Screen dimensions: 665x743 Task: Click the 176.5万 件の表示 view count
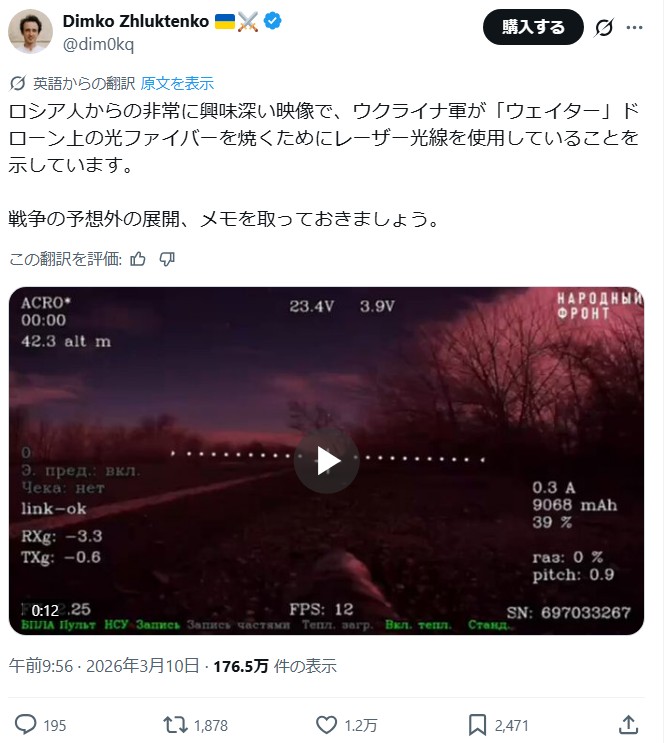click(x=275, y=666)
